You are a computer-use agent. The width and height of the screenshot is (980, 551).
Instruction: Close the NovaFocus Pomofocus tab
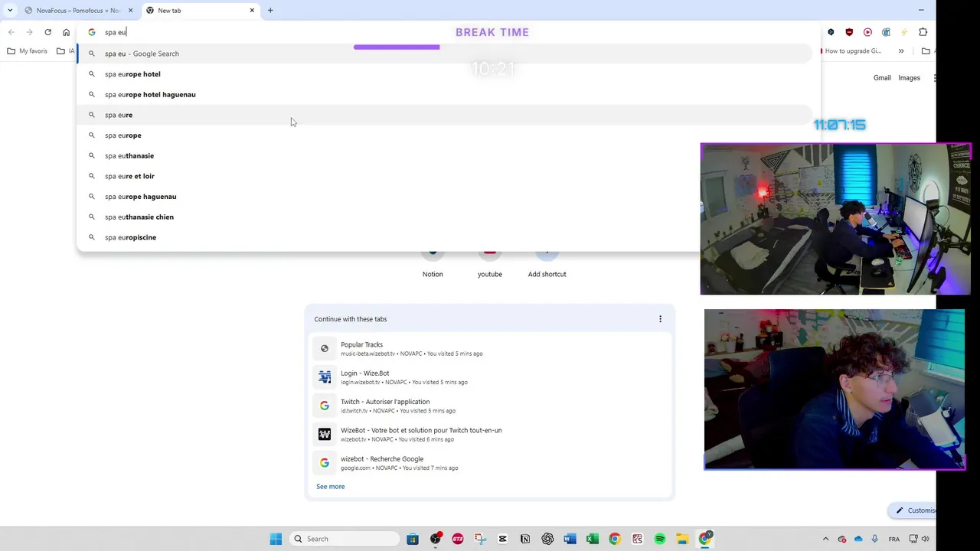130,10
